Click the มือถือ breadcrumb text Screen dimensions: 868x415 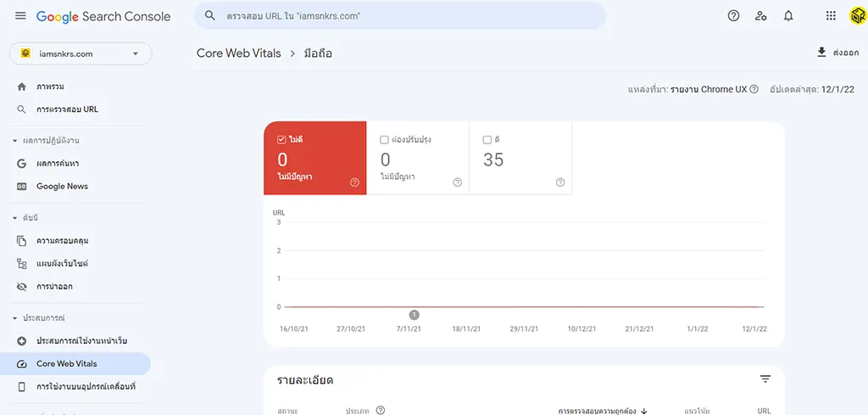click(x=319, y=53)
